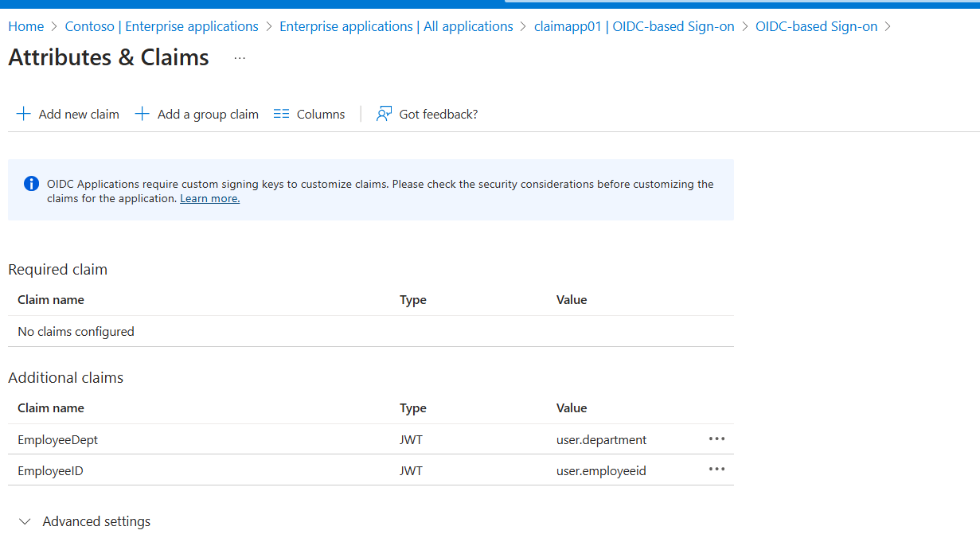Select the EmployeeDept claim name
This screenshot has width=980, height=538.
[57, 439]
